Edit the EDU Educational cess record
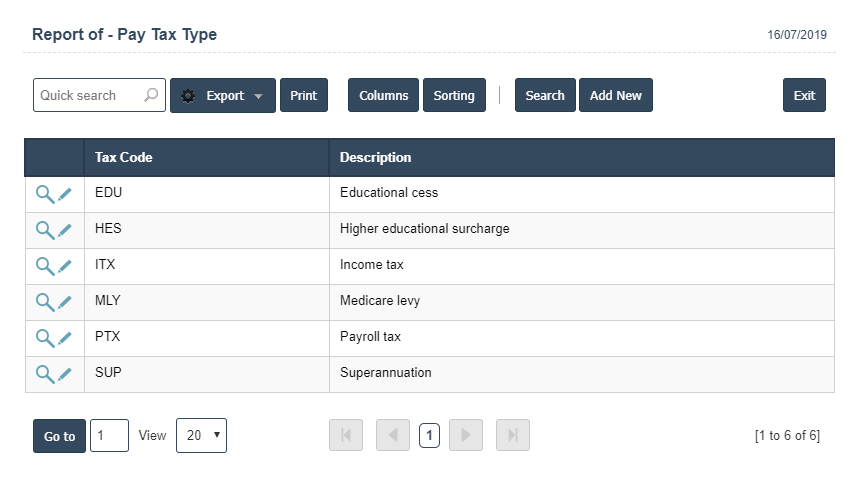852x488 pixels. [65, 194]
